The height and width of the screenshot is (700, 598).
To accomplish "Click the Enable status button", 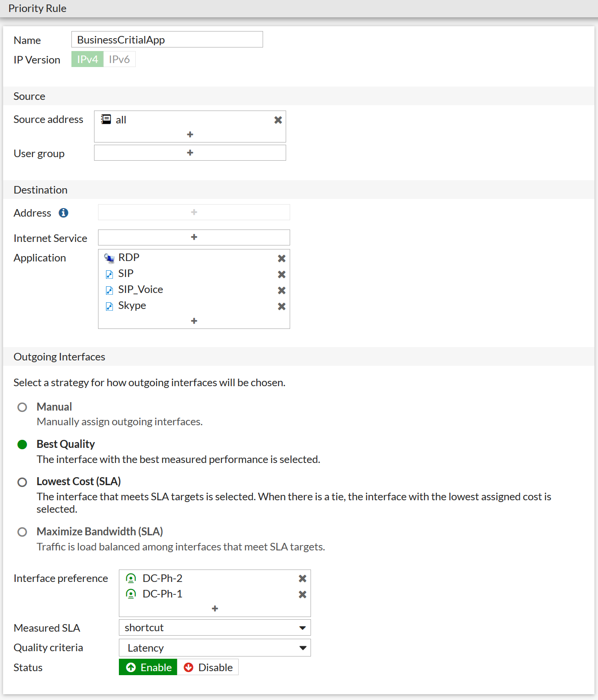I will pyautogui.click(x=148, y=667).
